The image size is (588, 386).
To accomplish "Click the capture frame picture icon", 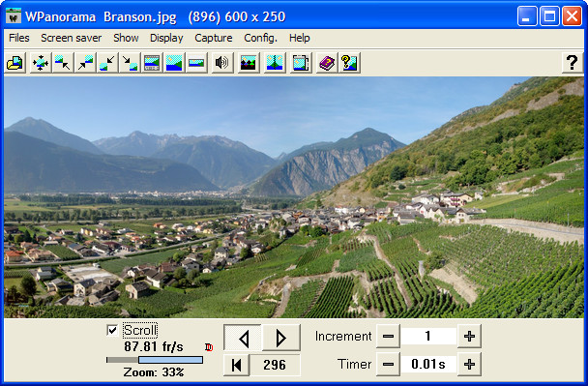I will (301, 63).
